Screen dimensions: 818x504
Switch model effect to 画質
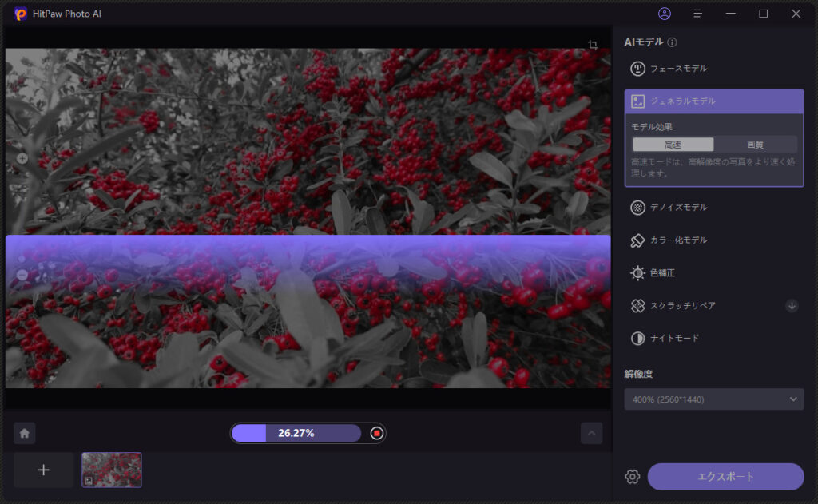point(755,145)
